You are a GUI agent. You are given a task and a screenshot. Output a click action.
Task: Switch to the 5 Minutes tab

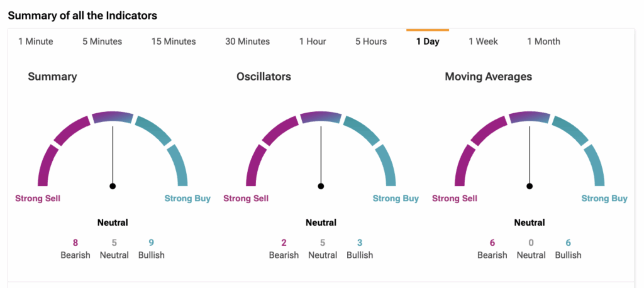tap(102, 42)
